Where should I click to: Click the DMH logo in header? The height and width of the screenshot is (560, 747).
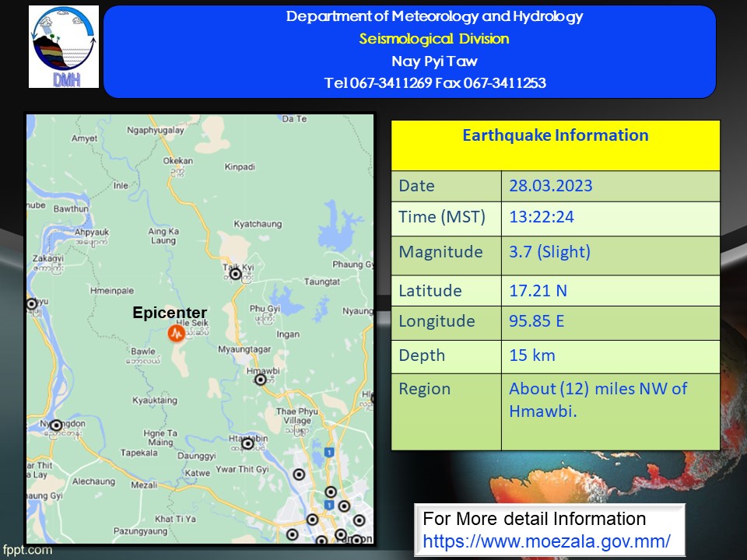tap(64, 47)
